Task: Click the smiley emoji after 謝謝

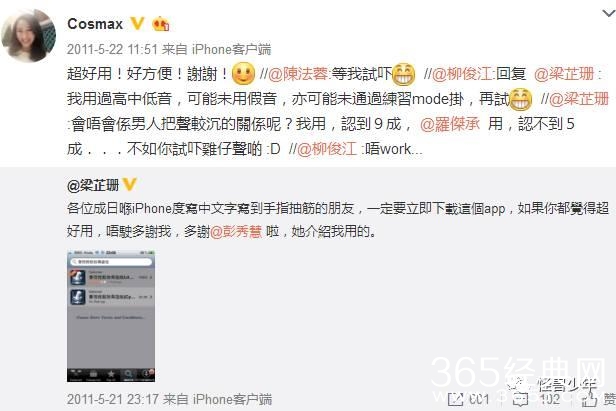Action: (244, 74)
